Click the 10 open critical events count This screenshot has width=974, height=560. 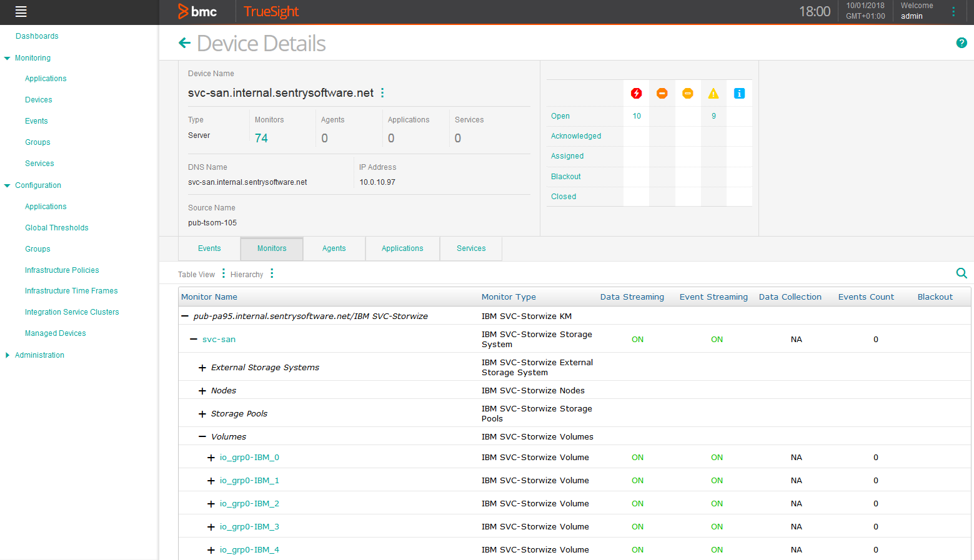click(x=636, y=116)
